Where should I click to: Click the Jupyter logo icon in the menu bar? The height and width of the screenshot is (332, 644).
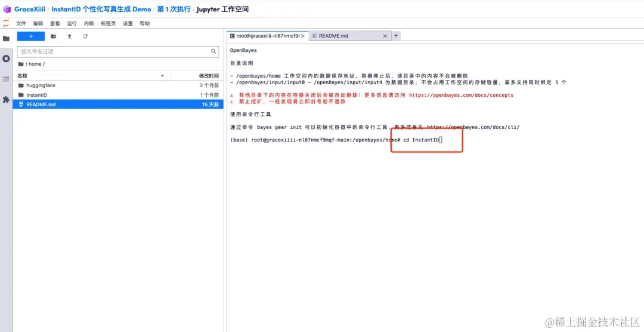coord(6,23)
